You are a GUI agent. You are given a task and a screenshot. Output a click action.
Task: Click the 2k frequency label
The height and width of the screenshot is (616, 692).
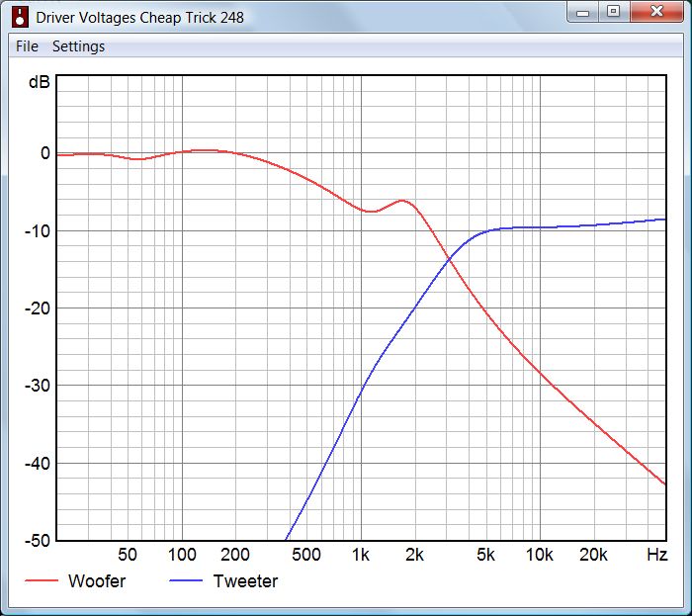point(414,555)
